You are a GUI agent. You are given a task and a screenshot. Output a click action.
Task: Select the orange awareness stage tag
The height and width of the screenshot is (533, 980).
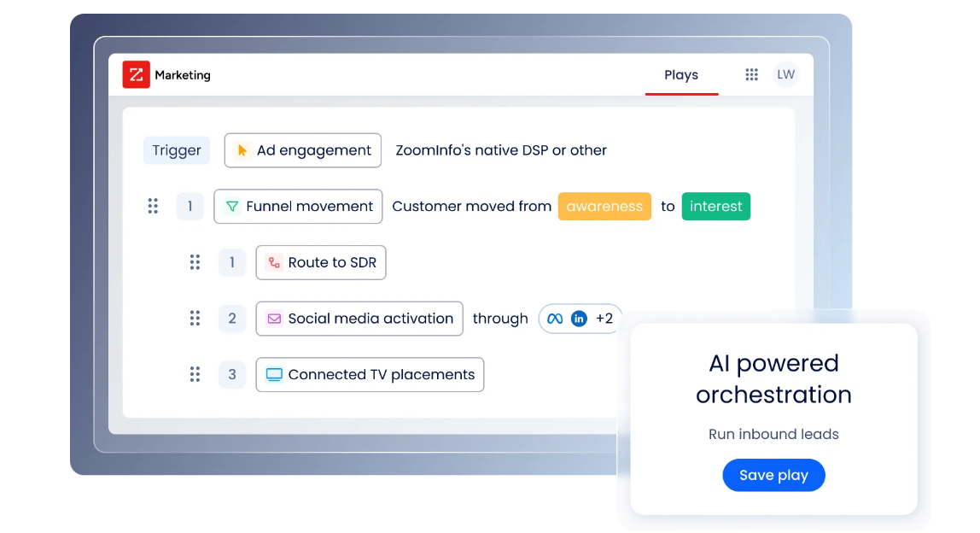pyautogui.click(x=604, y=206)
